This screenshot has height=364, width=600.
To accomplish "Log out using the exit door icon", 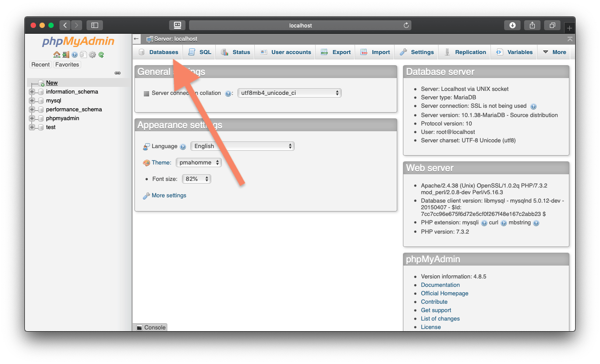I will coord(66,55).
